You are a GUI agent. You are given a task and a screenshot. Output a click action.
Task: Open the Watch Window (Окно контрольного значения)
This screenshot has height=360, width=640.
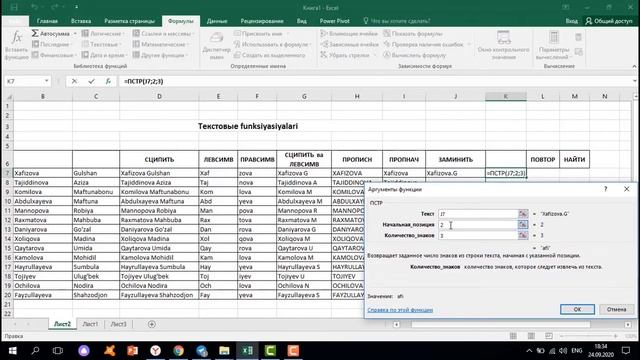[x=504, y=46]
